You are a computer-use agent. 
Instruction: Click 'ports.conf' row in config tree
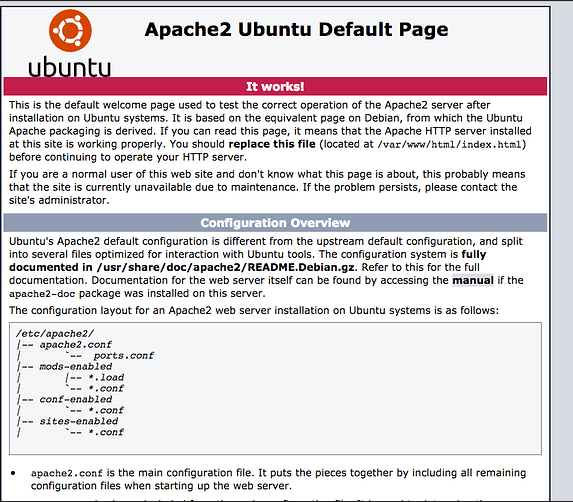pos(124,355)
